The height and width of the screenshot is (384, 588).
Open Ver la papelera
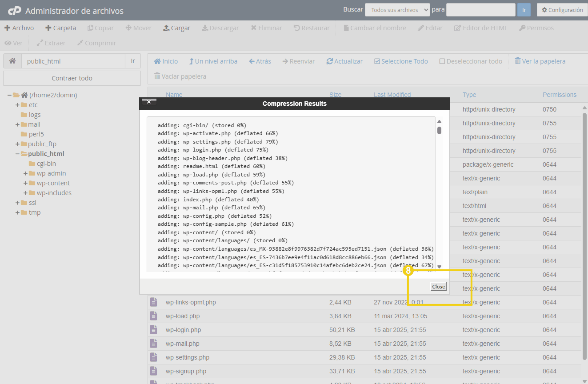click(540, 61)
